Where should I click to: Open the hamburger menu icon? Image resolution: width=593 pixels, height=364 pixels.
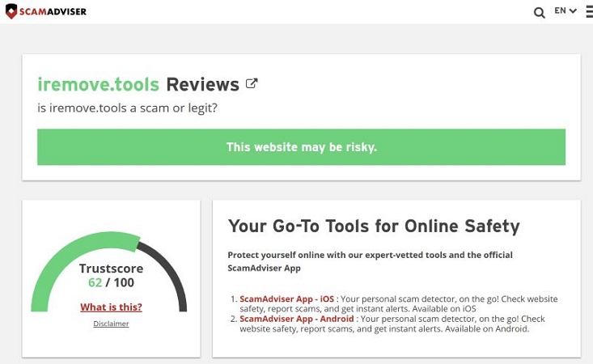[589, 12]
